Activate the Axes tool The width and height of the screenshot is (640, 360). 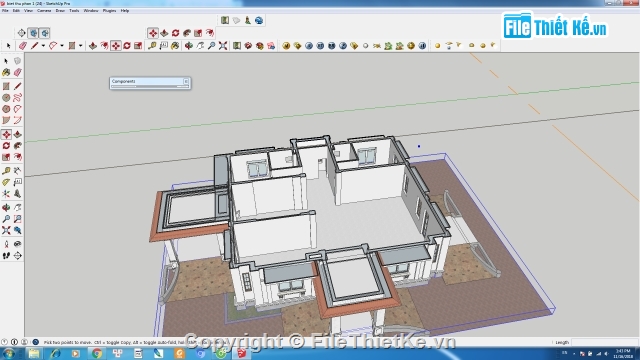6,193
